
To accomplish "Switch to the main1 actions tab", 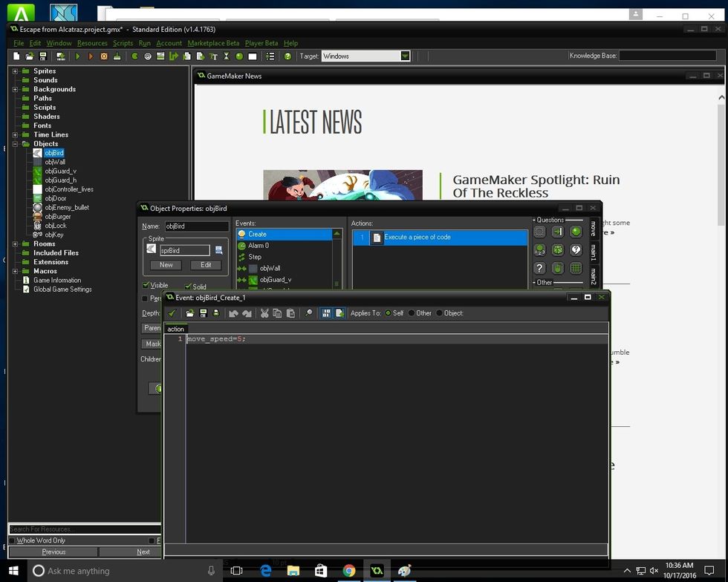I will coord(593,252).
